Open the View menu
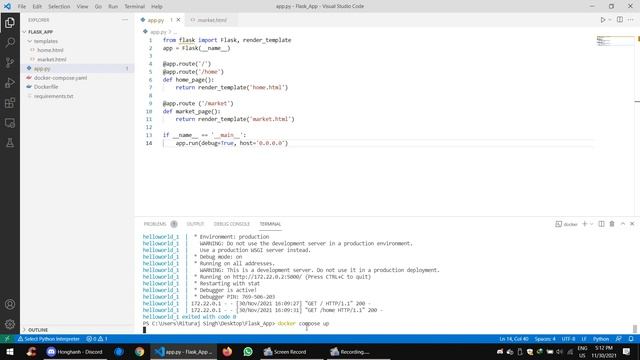 pos(82,6)
